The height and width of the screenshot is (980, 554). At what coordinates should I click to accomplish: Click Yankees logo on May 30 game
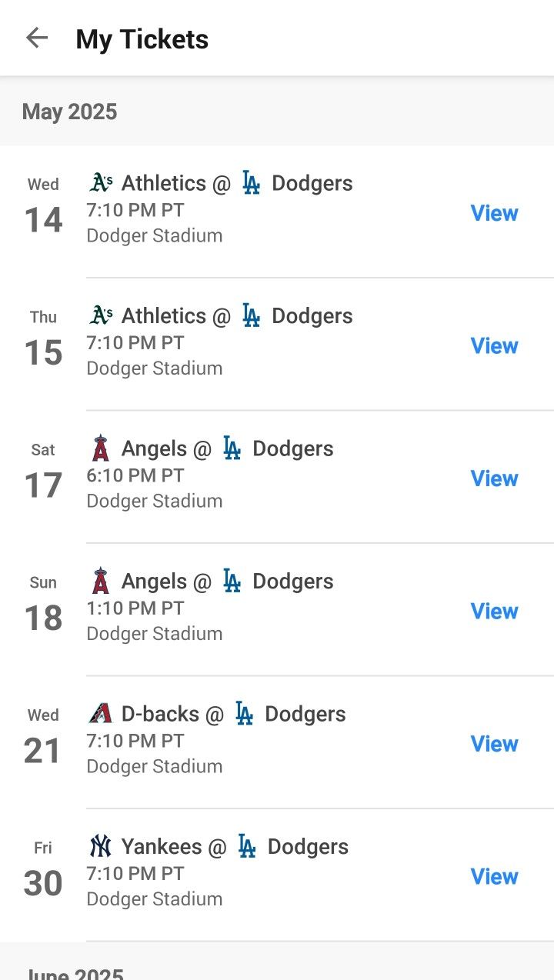tap(100, 847)
